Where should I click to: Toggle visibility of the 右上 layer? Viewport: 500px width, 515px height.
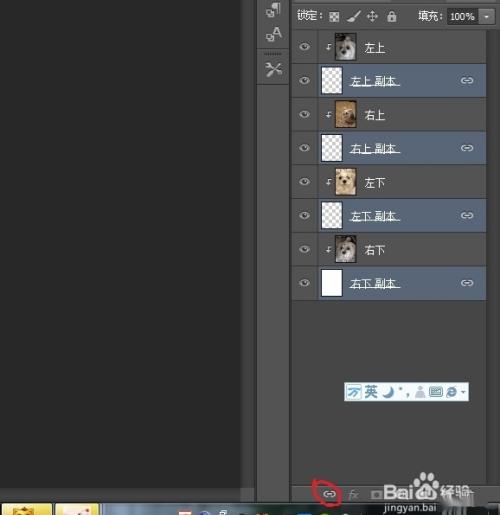click(304, 114)
